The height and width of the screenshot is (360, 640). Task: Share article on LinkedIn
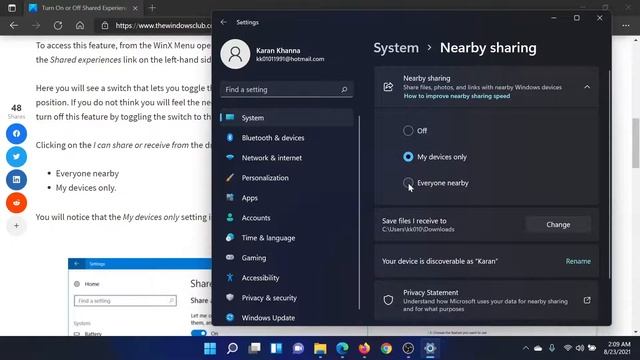(x=16, y=180)
